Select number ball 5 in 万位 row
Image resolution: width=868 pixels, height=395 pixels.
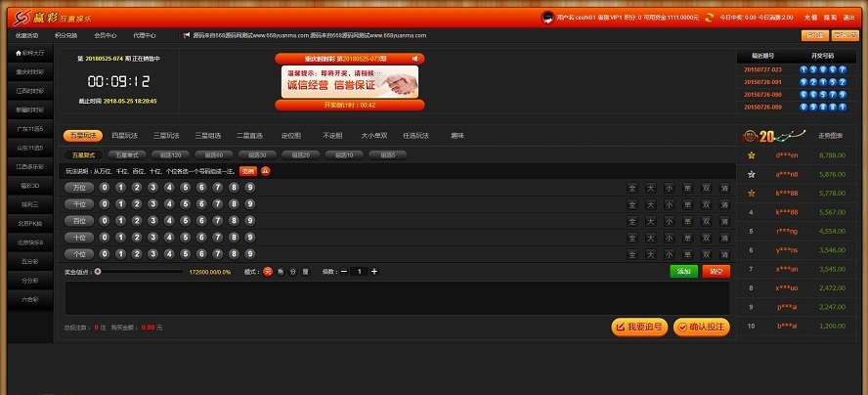pyautogui.click(x=188, y=187)
